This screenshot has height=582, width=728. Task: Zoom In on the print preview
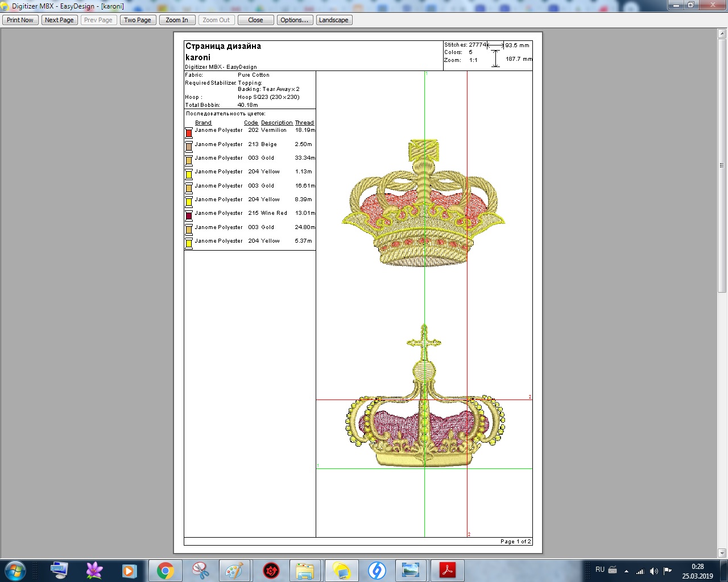tap(177, 20)
